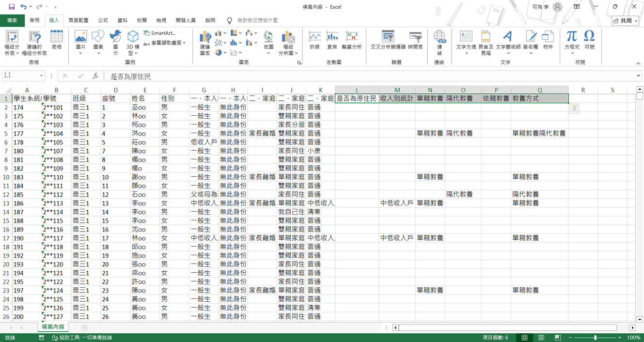Insert Icons (圖示)
The image size is (644, 342).
pyautogui.click(x=115, y=43)
